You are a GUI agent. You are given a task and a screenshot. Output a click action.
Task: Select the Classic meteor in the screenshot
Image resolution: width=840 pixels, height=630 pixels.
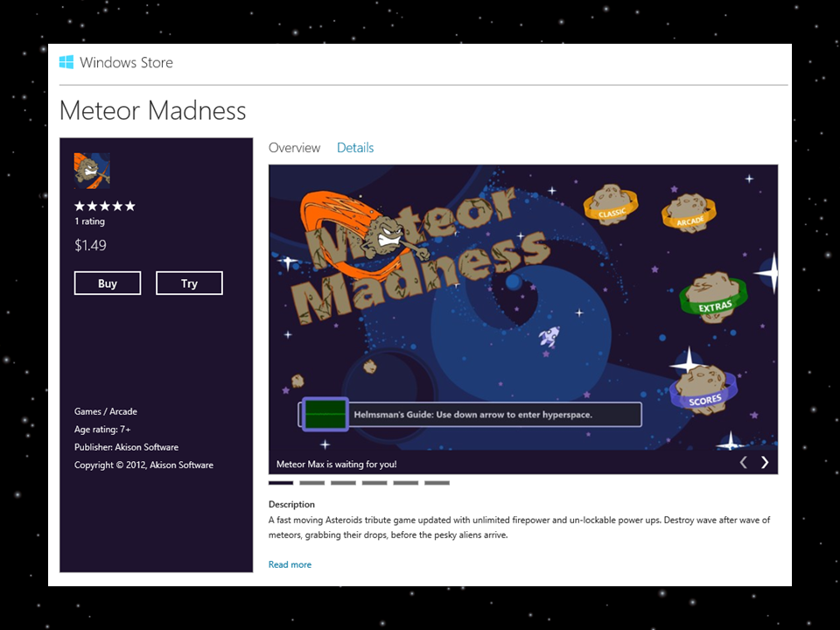click(611, 204)
